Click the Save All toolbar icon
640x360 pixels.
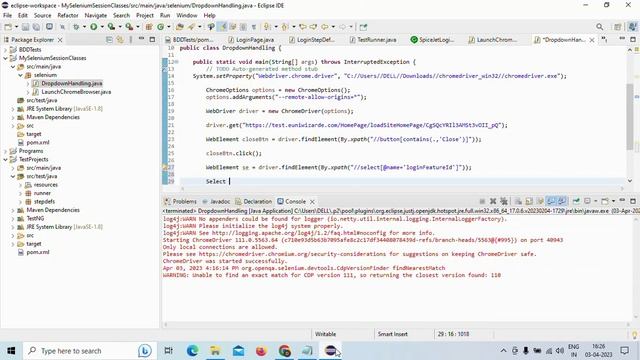36,27
